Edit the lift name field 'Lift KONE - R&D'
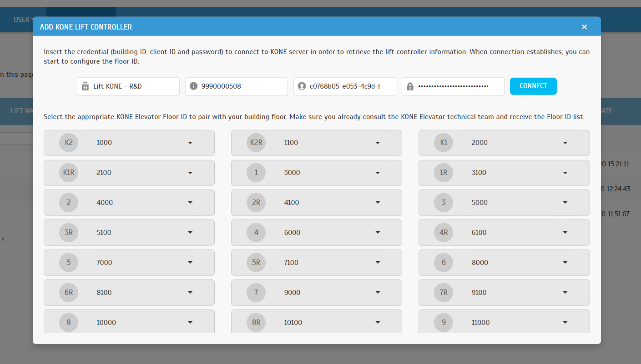641x364 pixels. (x=128, y=86)
